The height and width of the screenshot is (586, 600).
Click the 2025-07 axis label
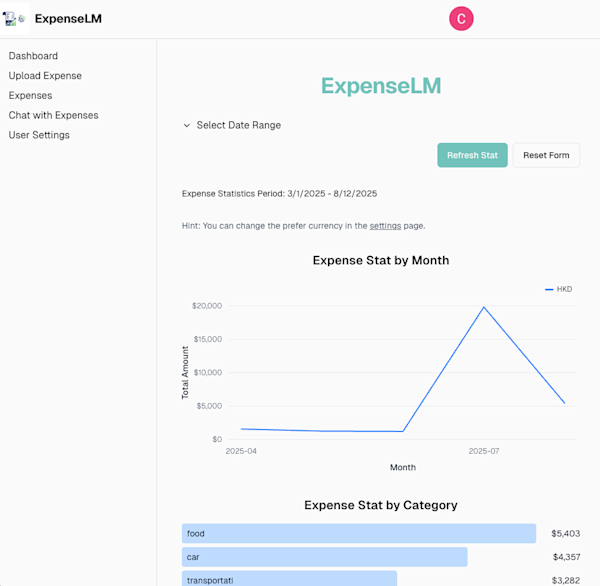coord(484,451)
